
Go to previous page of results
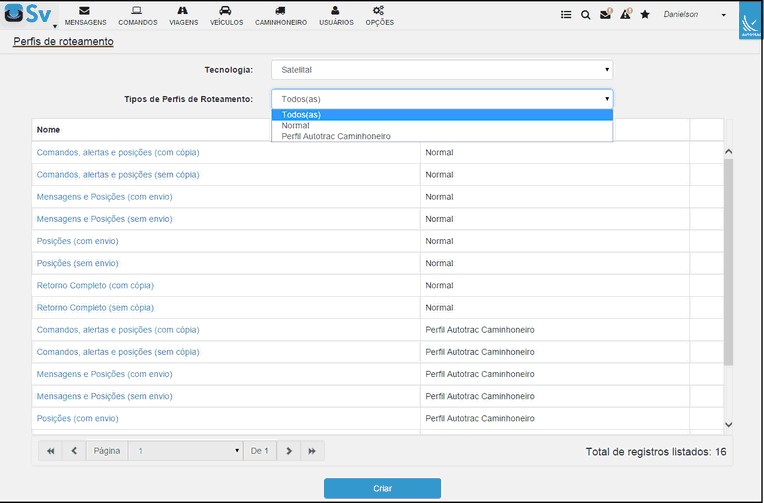74,451
